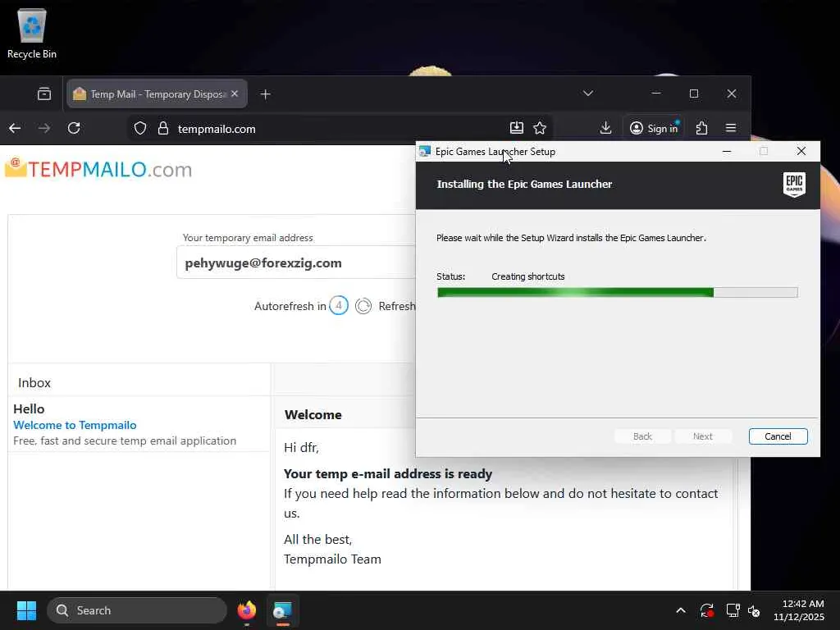840x630 pixels.
Task: Open the Firefox hamburger menu
Action: [x=731, y=128]
